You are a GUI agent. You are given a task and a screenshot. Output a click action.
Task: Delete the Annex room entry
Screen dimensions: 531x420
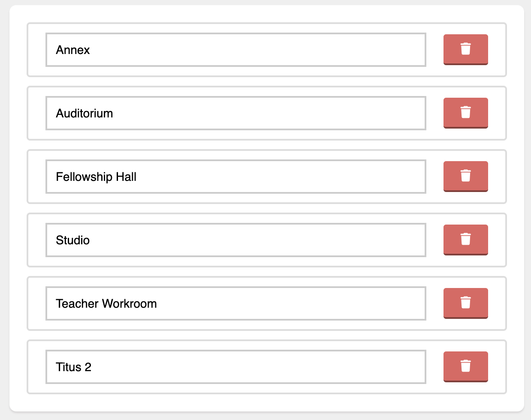[x=465, y=50]
